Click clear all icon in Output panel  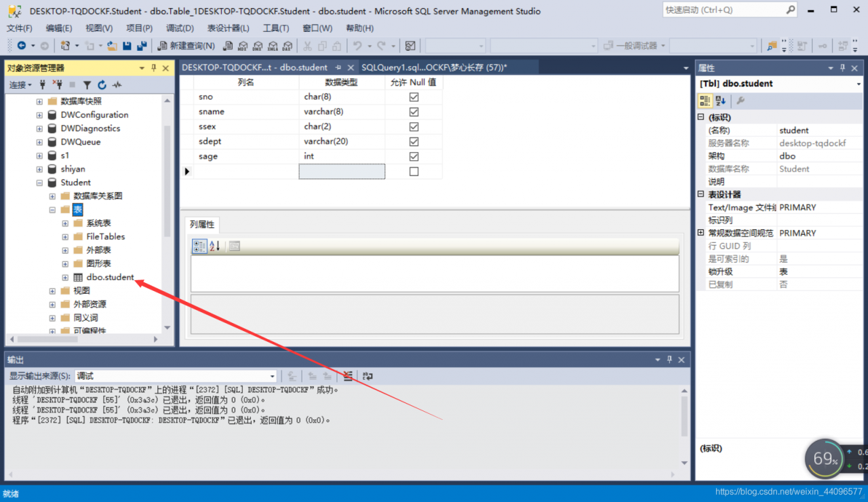[347, 376]
